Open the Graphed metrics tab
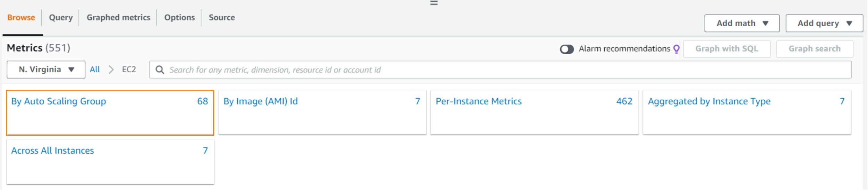The height and width of the screenshot is (190, 868). click(x=118, y=18)
